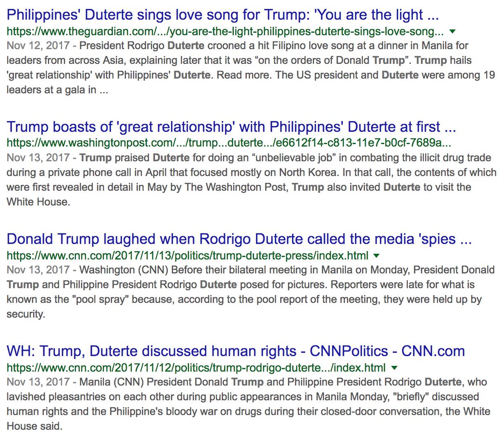Click the 'Nov 12, 2017' date in Guardian result
This screenshot has height=442, width=504.
click(38, 46)
